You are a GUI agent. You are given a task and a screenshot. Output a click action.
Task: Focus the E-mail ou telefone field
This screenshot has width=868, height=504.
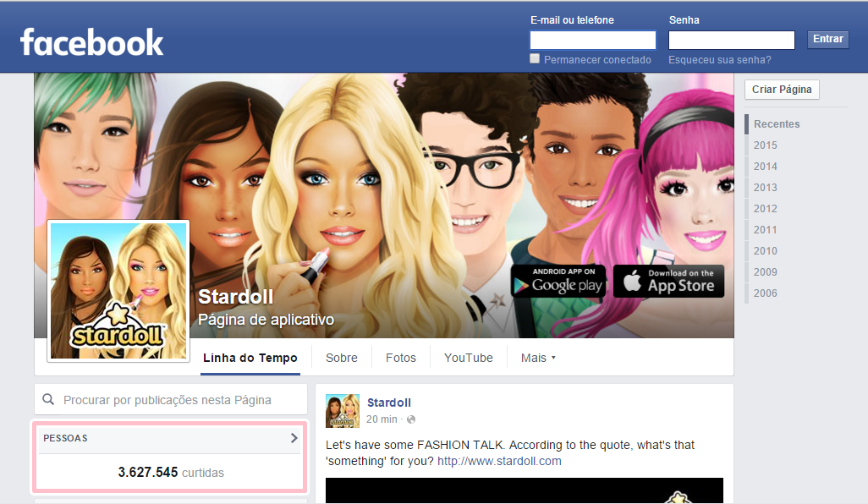(x=593, y=40)
